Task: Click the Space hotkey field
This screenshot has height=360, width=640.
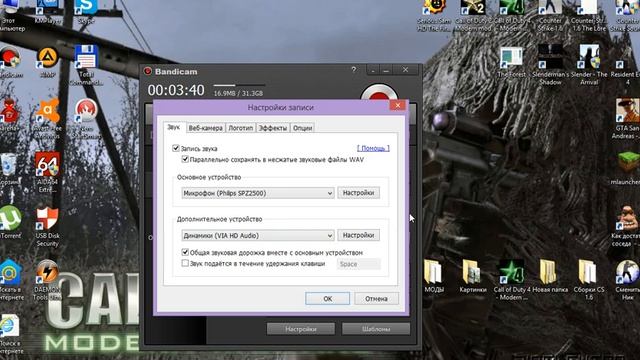Action: tap(358, 264)
